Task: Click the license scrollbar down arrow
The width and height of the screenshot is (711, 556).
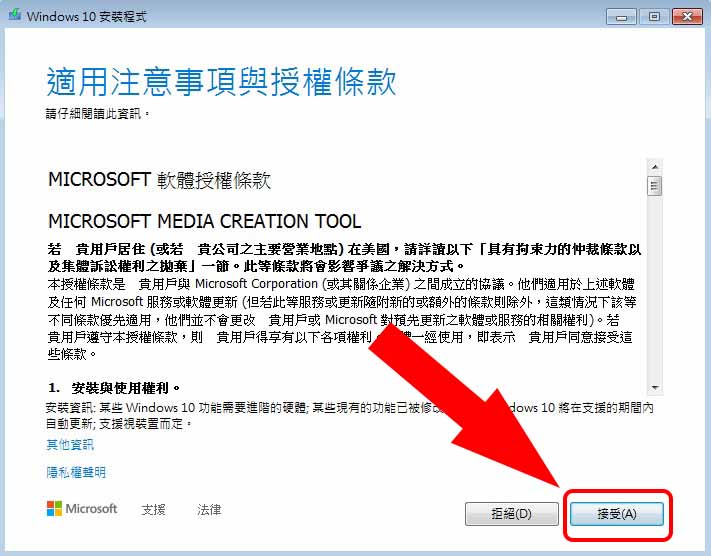Action: pyautogui.click(x=655, y=387)
